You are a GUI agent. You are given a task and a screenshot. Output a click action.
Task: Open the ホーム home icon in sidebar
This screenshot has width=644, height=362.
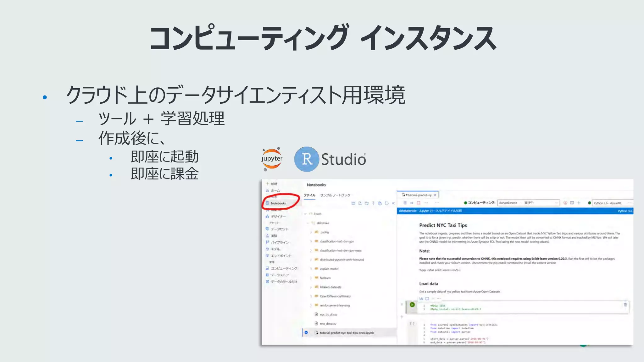tap(268, 190)
